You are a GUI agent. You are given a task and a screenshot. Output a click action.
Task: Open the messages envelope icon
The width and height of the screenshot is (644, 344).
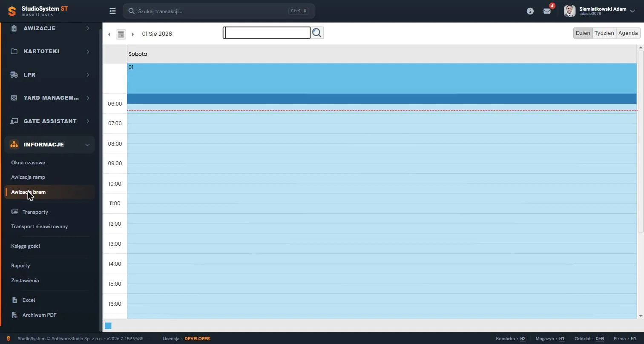[x=547, y=11]
